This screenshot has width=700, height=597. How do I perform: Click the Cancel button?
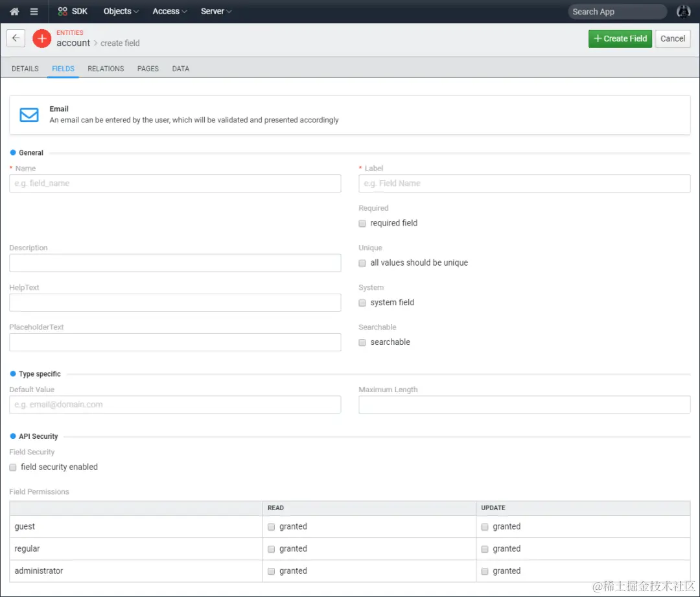[672, 38]
